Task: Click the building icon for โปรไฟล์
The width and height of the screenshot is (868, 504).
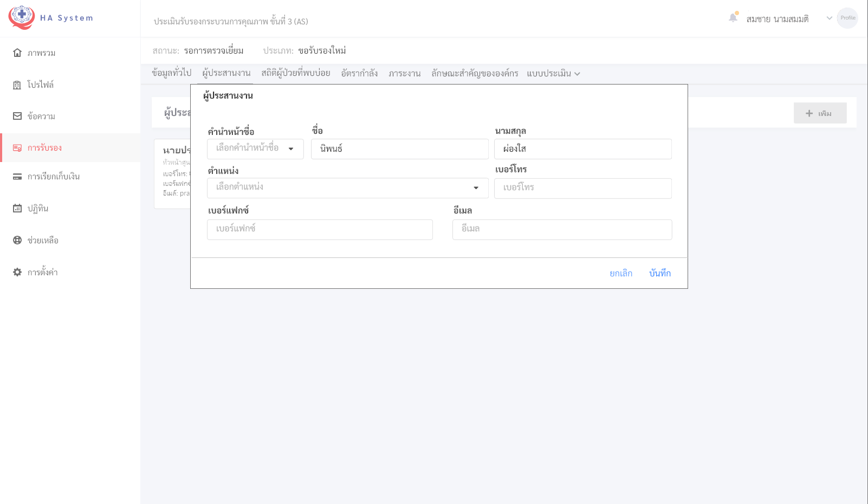Action: pos(17,85)
